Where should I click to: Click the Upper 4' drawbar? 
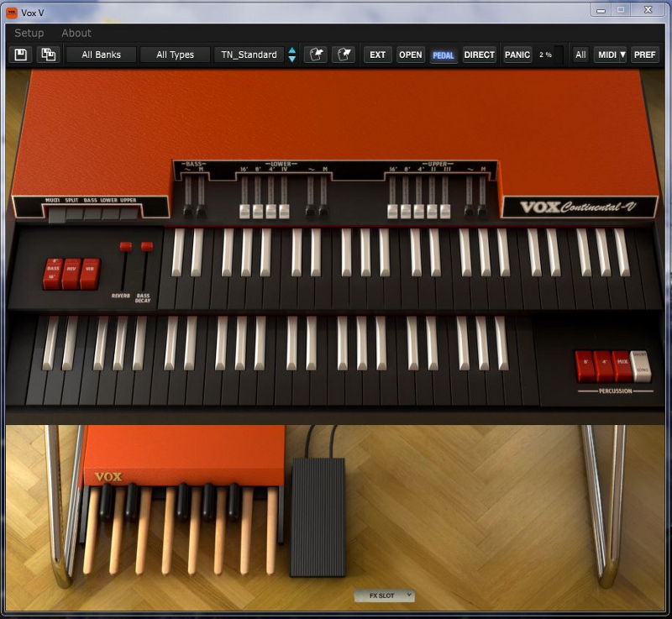[418, 211]
